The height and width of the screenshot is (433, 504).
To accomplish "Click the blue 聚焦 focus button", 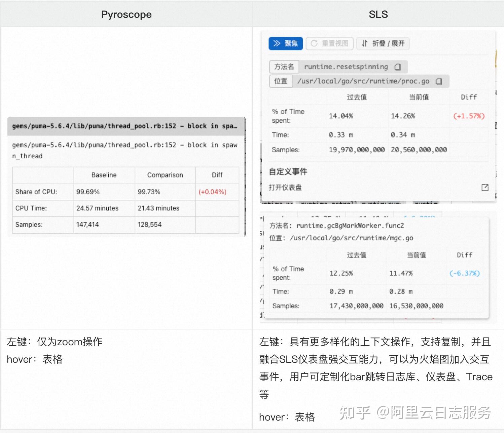I will 286,43.
